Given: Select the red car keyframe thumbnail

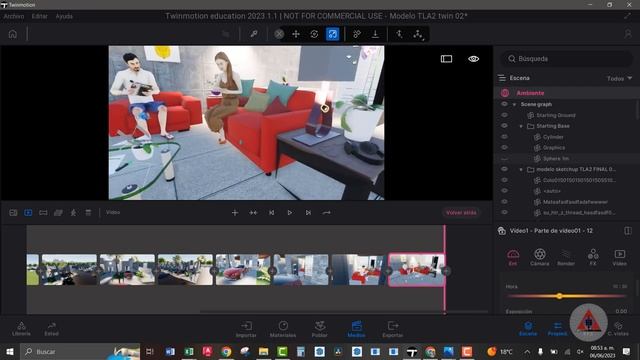Looking at the screenshot, I should point(243,270).
